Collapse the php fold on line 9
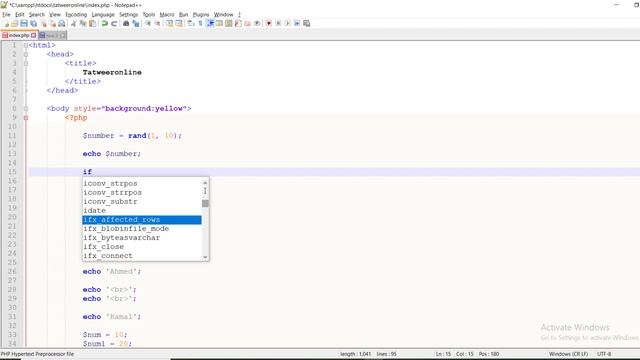The width and height of the screenshot is (640, 360). coord(26,118)
